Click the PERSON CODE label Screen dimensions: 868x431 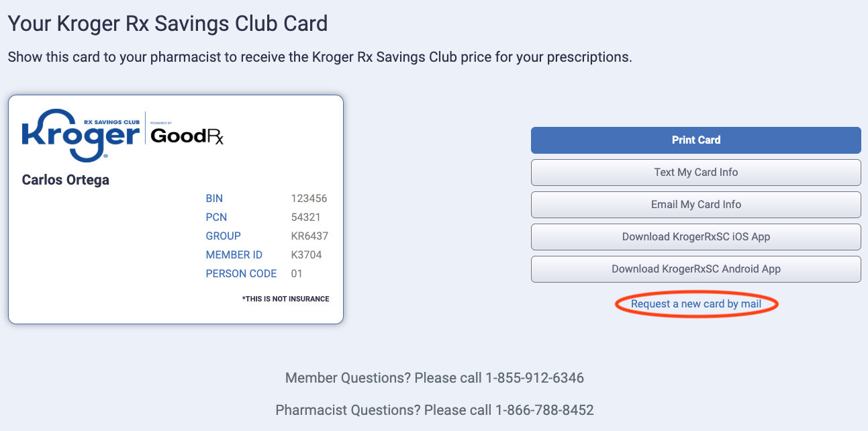241,273
